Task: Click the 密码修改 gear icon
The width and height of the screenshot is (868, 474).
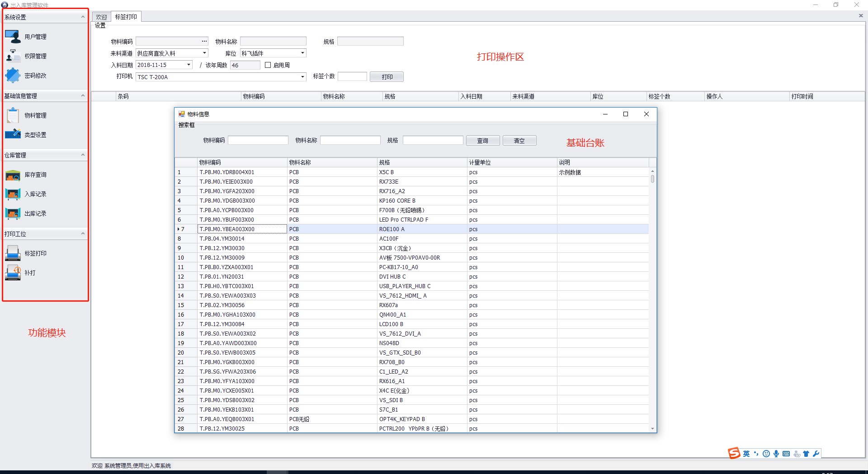Action: tap(13, 76)
